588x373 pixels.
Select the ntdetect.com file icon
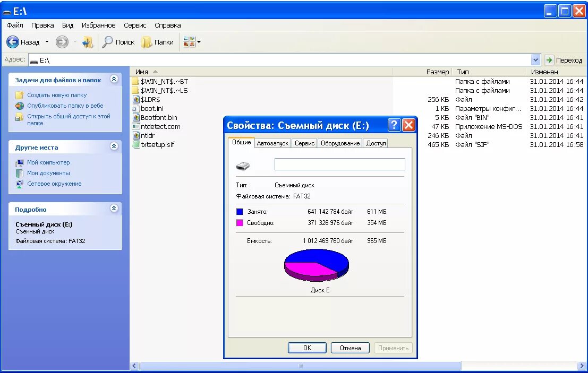136,126
